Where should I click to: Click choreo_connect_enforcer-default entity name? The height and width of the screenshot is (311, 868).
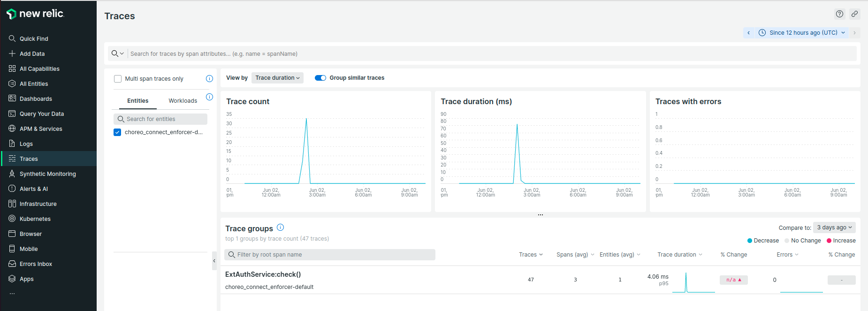pos(269,287)
